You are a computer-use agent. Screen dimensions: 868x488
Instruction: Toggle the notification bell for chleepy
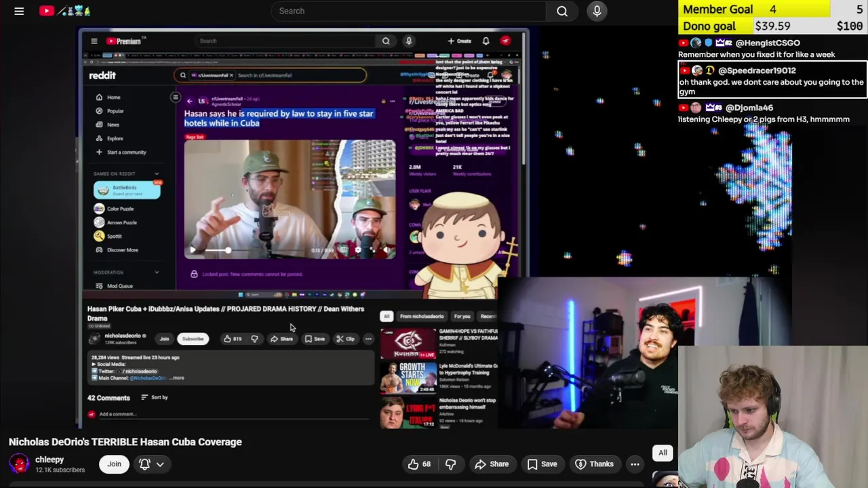tap(144, 464)
